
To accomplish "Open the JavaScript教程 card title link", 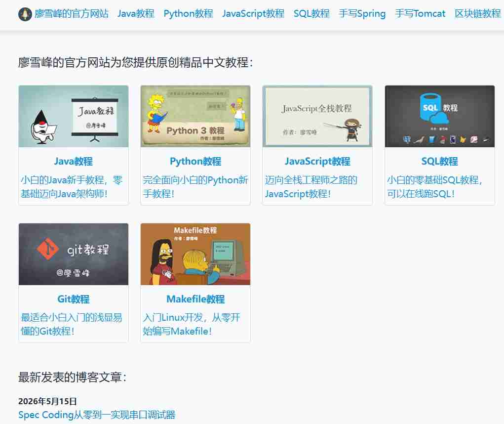I will coord(317,161).
